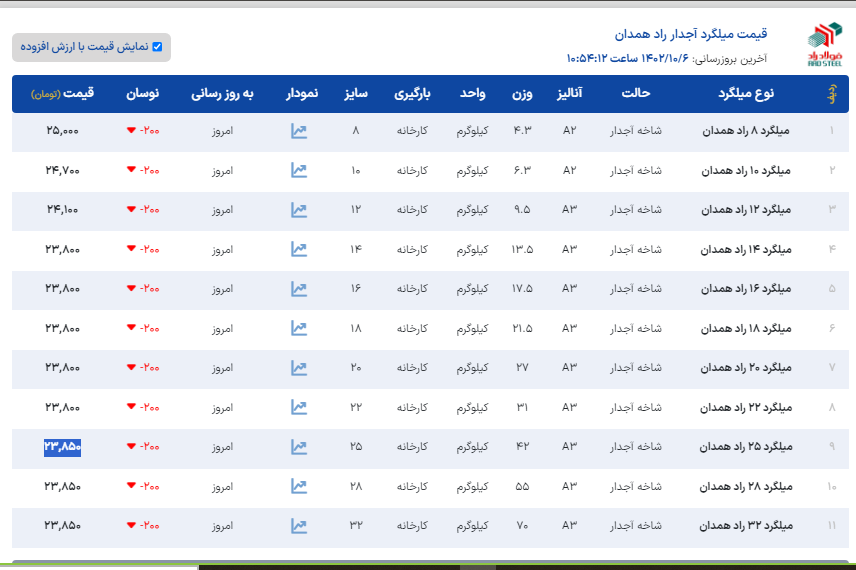Image resolution: width=856 pixels, height=570 pixels.
Task: Toggle نمایش قیمت با ارزش افزوده checkbox
Action: pyautogui.click(x=157, y=46)
